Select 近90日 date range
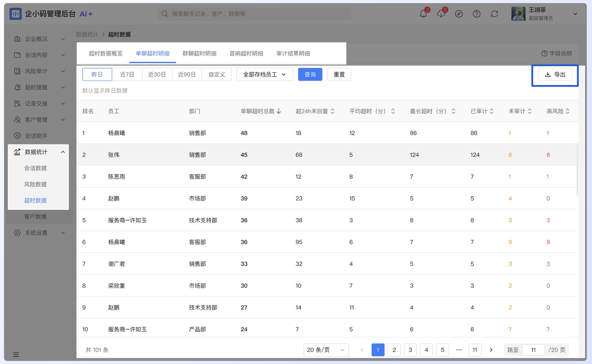The width and height of the screenshot is (592, 364). [x=187, y=74]
